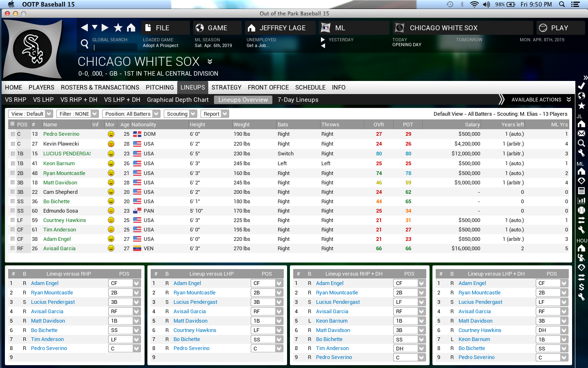
Task: Click the back navigation arrow in top bar
Action: point(85,27)
